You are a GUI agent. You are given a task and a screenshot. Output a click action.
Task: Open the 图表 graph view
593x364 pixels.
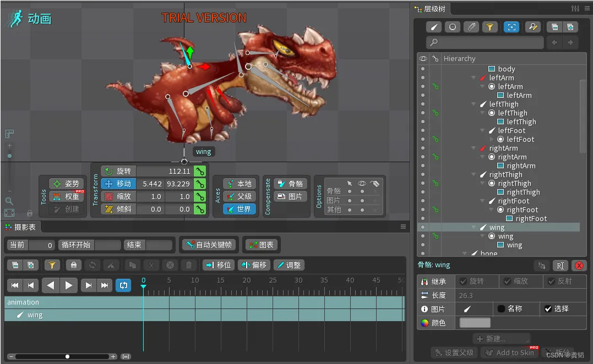(262, 245)
